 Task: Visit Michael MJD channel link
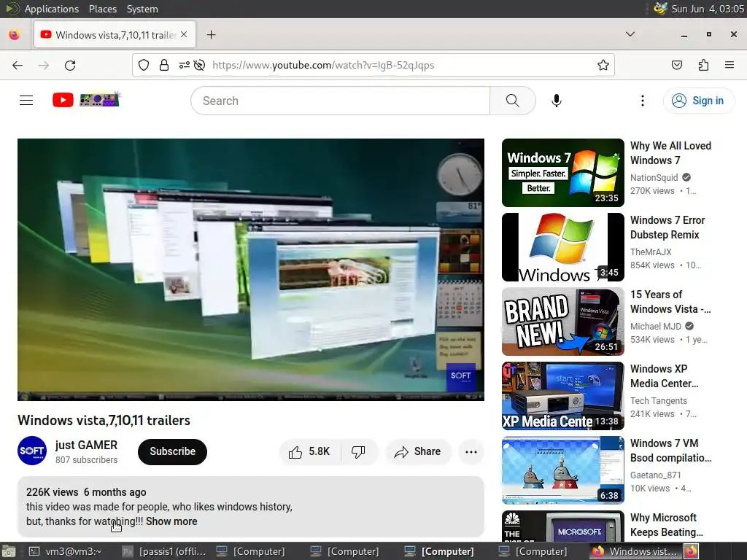pos(656,326)
